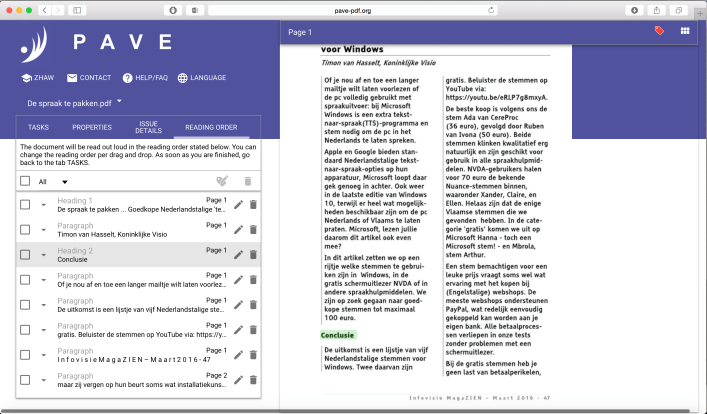Delete the Timon van Hasselt paragraph row
707x414 pixels.
point(253,230)
